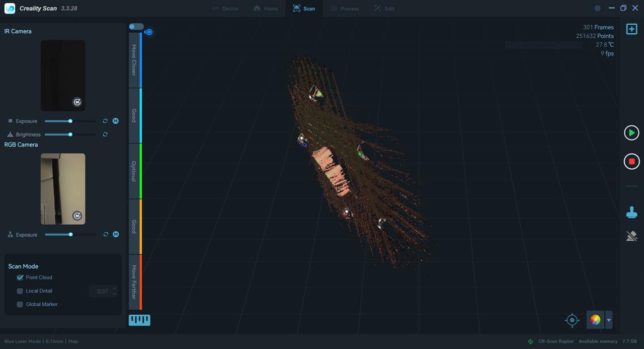The height and width of the screenshot is (349, 644).
Task: Rotate the IR camera preview 90 degrees
Action: (x=77, y=102)
